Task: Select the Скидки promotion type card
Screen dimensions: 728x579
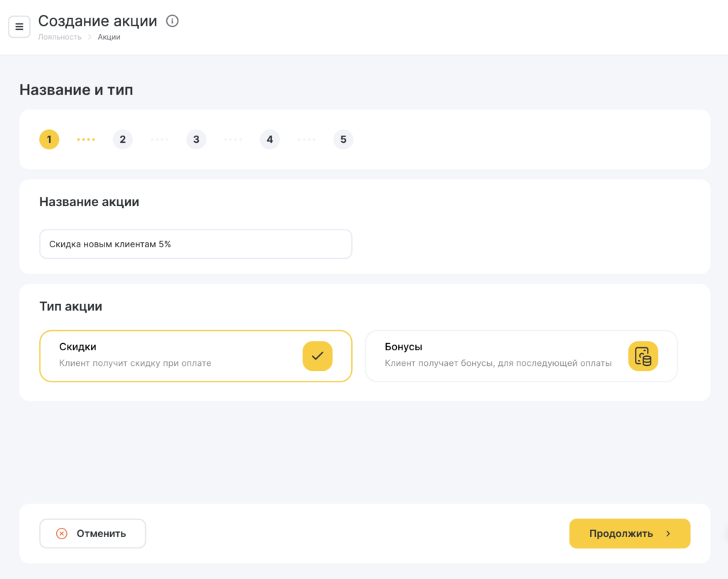Action: 171,356
